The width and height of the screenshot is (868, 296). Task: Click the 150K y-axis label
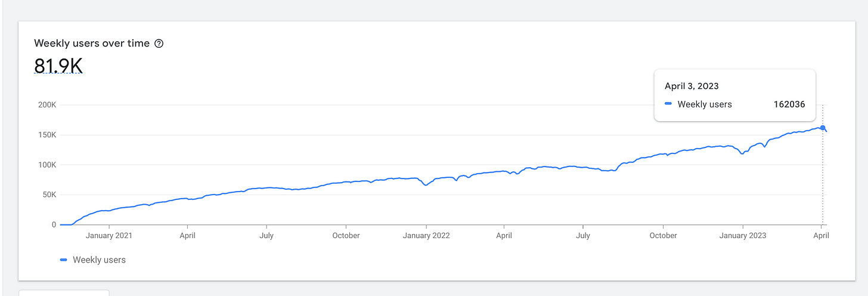(46, 135)
